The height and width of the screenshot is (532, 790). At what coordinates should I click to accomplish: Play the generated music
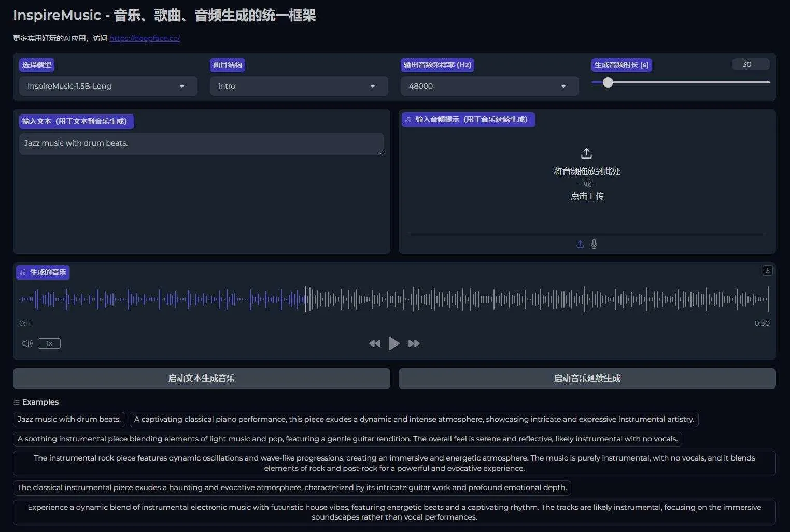[394, 343]
